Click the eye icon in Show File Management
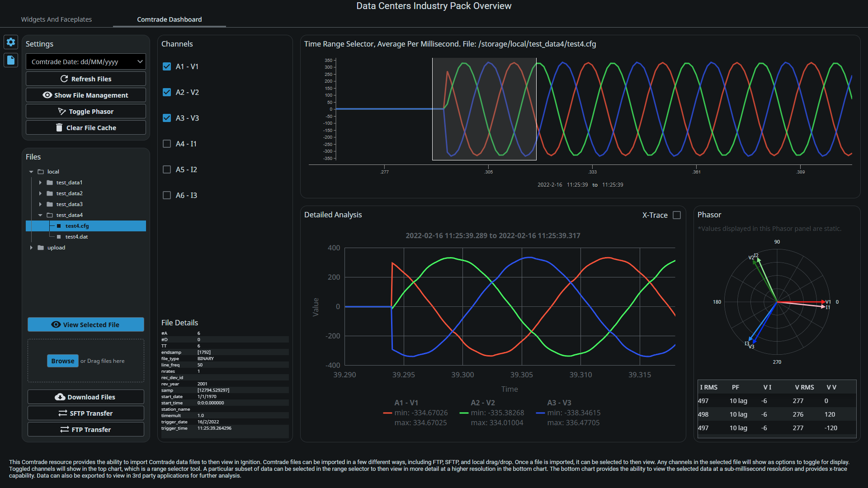The image size is (868, 488). 47,95
